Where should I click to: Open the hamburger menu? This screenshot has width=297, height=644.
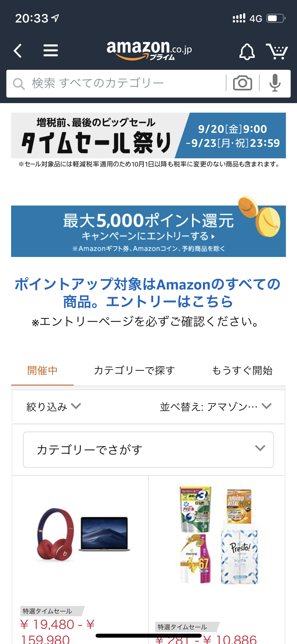[50, 50]
